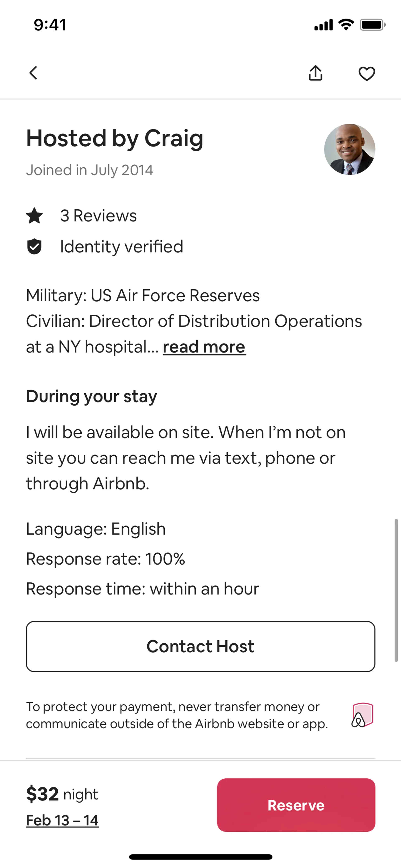This screenshot has height=868, width=401.
Task: Tap the identity verified shield icon
Action: (34, 247)
